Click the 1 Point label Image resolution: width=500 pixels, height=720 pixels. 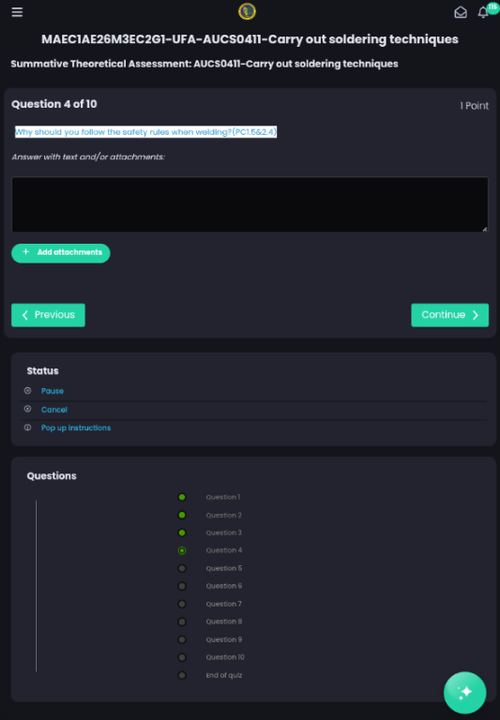(x=474, y=106)
